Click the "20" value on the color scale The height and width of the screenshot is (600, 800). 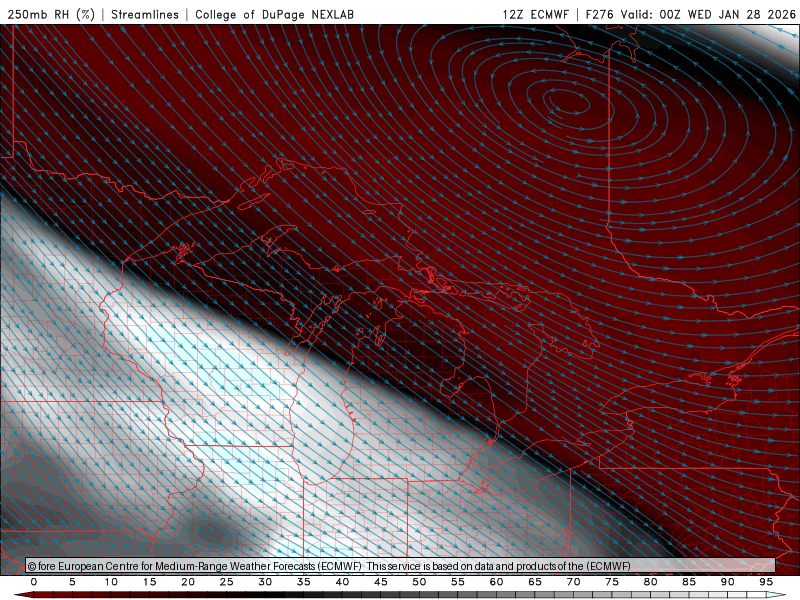pos(188,582)
